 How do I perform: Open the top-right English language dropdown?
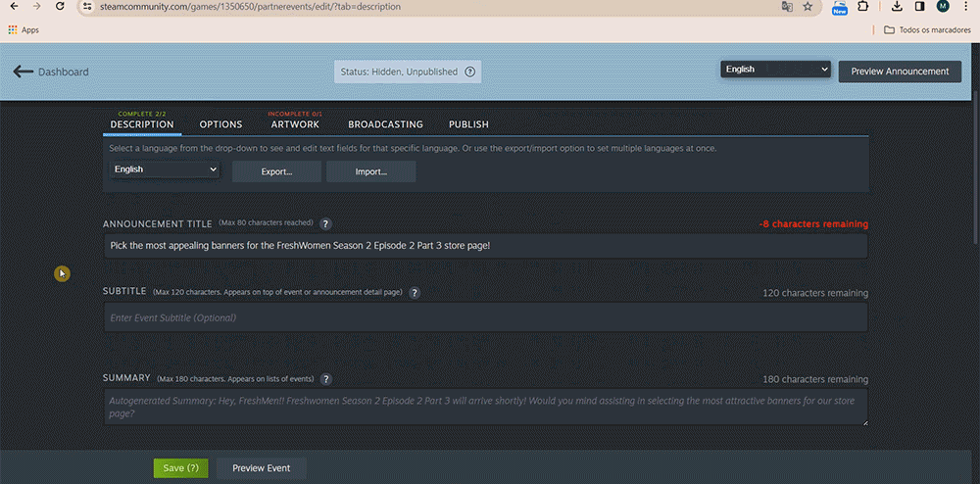click(x=775, y=70)
